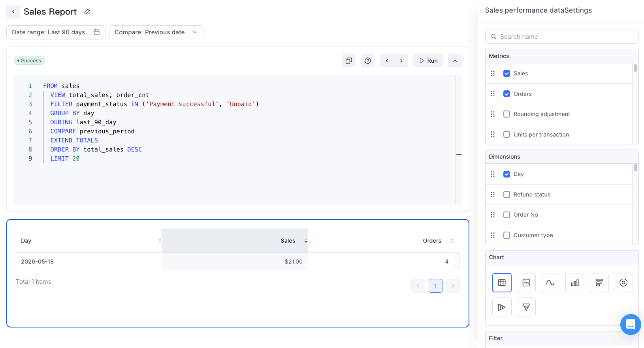Select the funnel chart type
Viewport: 644px width, 348px height.
pos(526,307)
